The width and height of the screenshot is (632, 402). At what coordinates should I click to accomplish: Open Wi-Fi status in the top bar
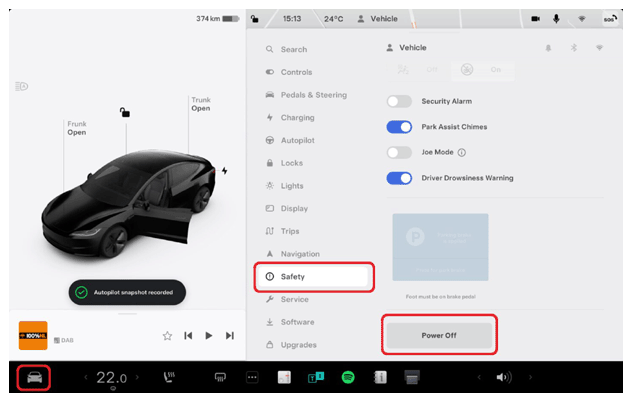[582, 19]
